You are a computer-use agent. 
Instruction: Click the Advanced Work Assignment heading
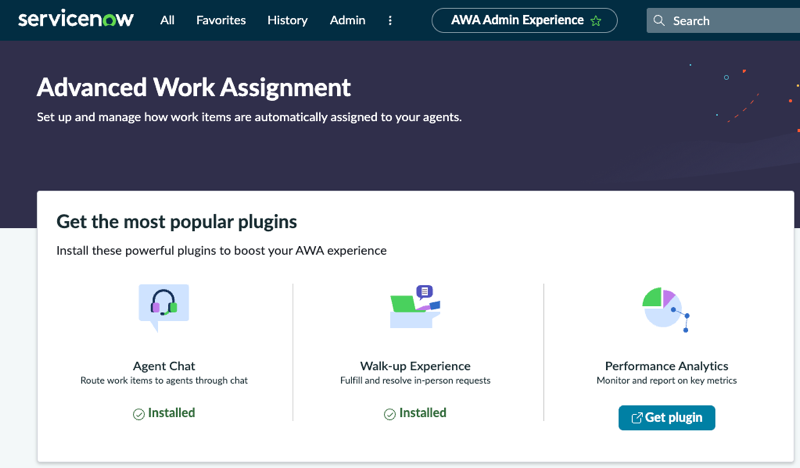coord(193,87)
